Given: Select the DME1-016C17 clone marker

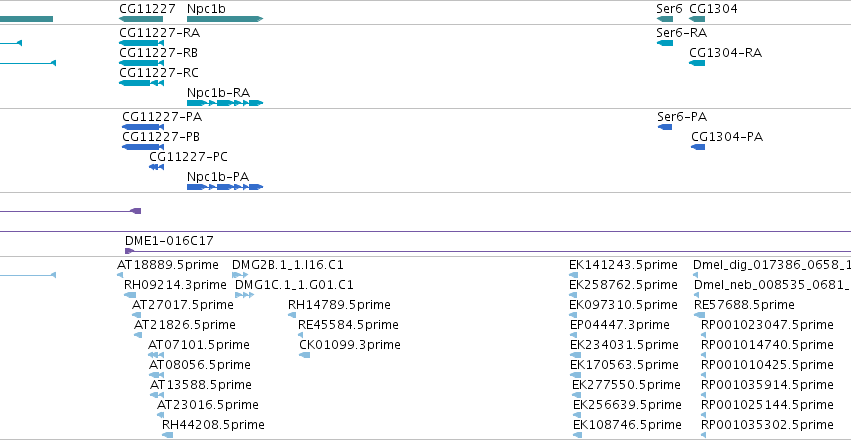Looking at the screenshot, I should tap(129, 251).
